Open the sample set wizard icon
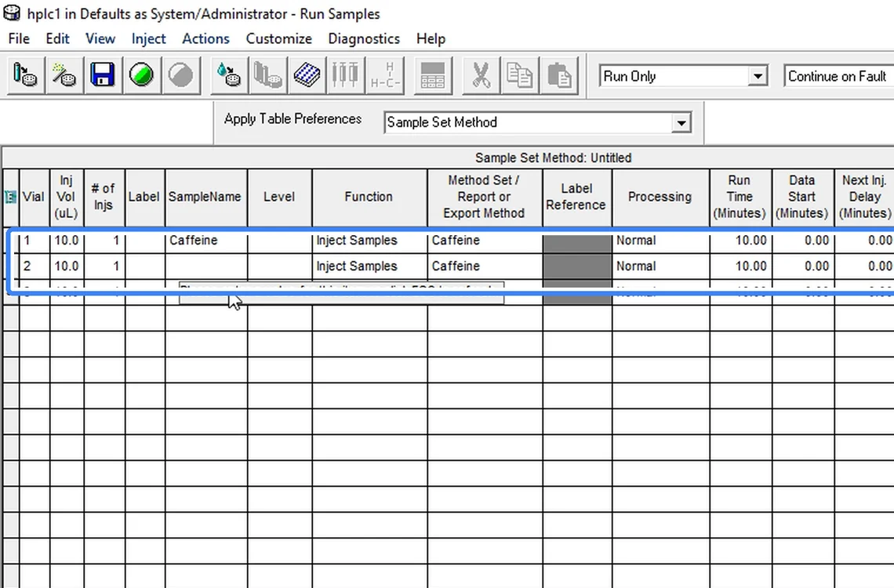 (x=64, y=75)
